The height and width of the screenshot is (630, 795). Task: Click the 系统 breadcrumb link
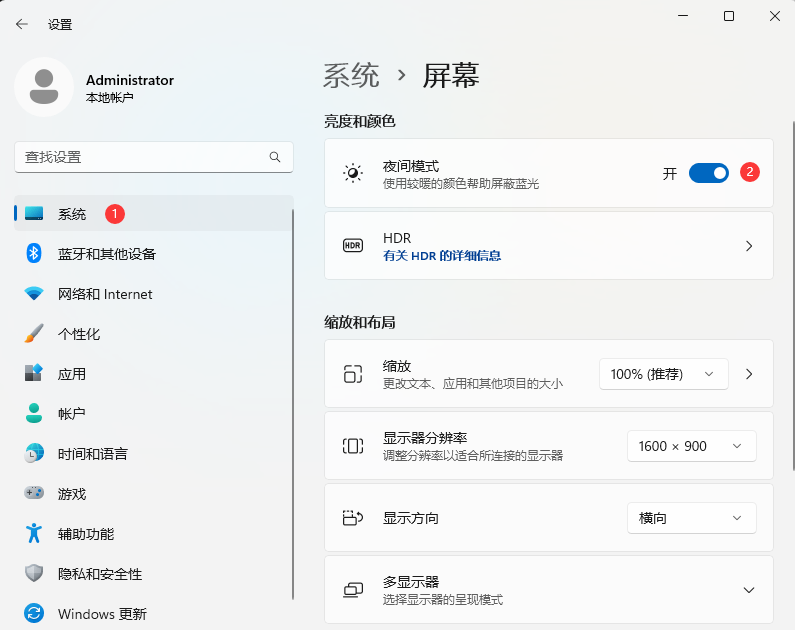pyautogui.click(x=351, y=75)
